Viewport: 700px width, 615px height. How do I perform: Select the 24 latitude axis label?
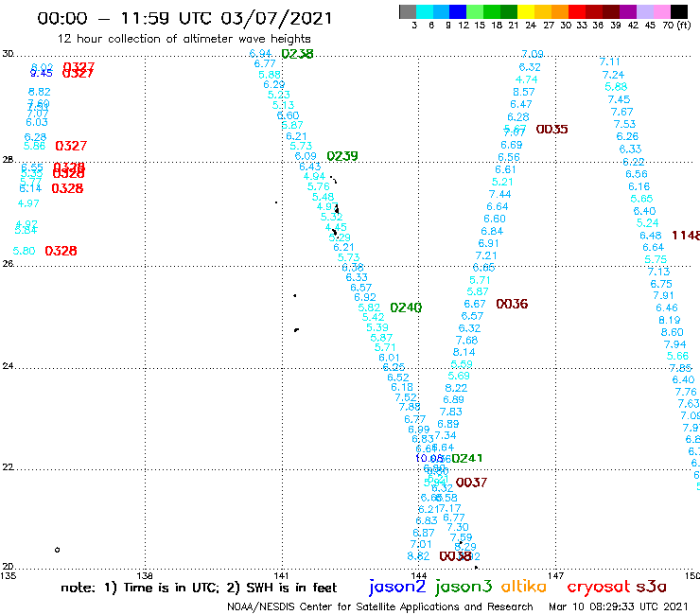(x=8, y=366)
